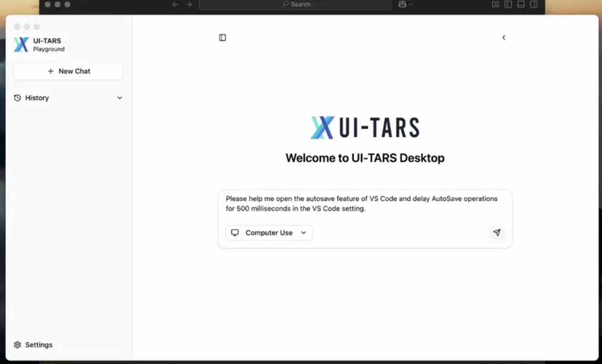
Task: Select the History section label
Action: click(x=37, y=98)
